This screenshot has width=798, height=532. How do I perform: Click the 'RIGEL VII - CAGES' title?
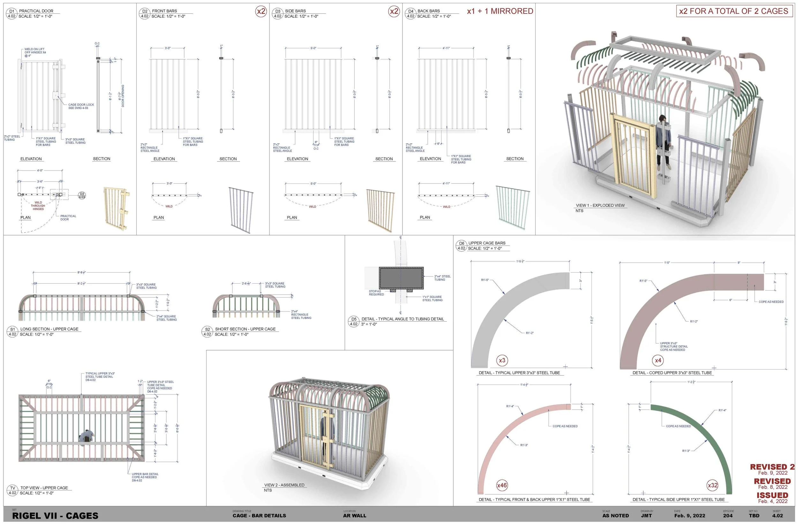(x=55, y=516)
